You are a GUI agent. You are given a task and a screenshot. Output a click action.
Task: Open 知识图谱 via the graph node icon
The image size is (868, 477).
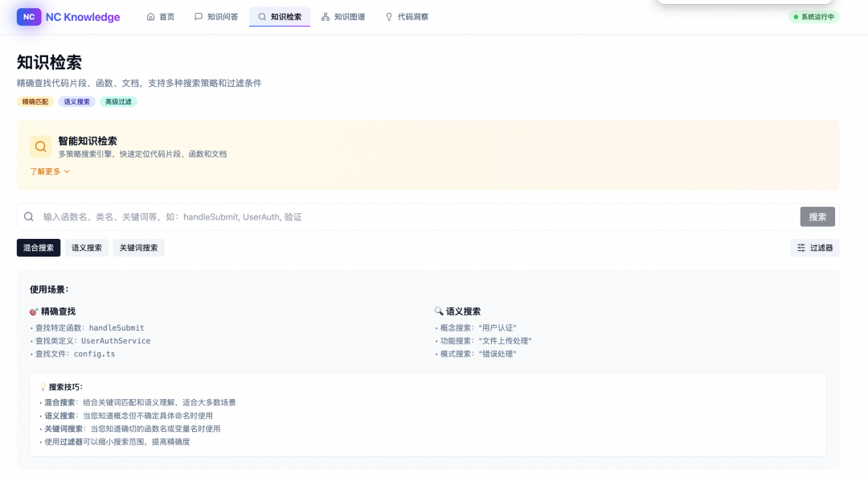(325, 16)
